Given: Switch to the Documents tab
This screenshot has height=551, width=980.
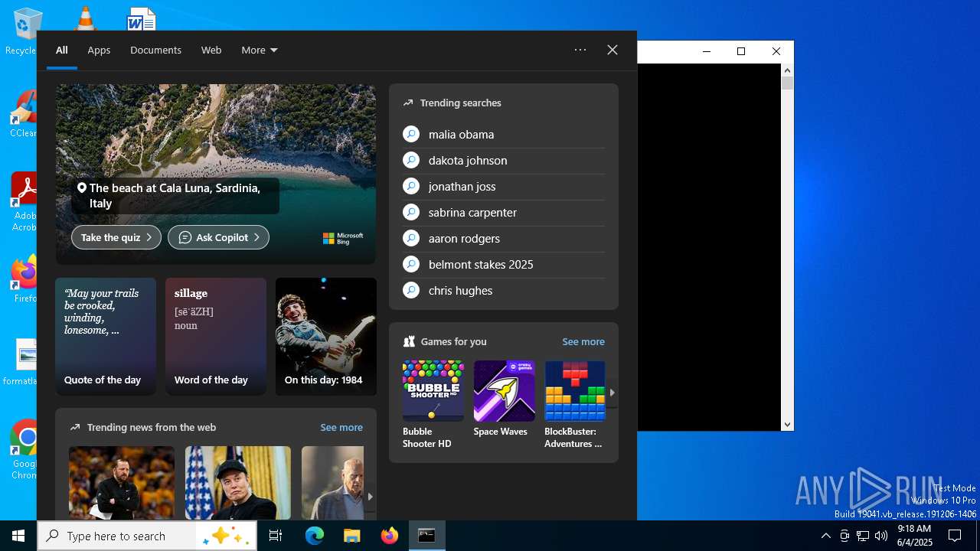Looking at the screenshot, I should click(155, 50).
